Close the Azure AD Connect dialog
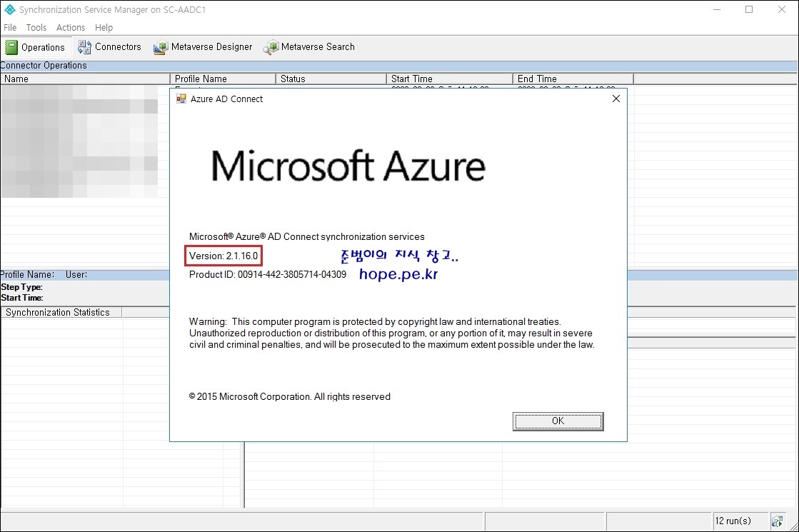 (616, 99)
